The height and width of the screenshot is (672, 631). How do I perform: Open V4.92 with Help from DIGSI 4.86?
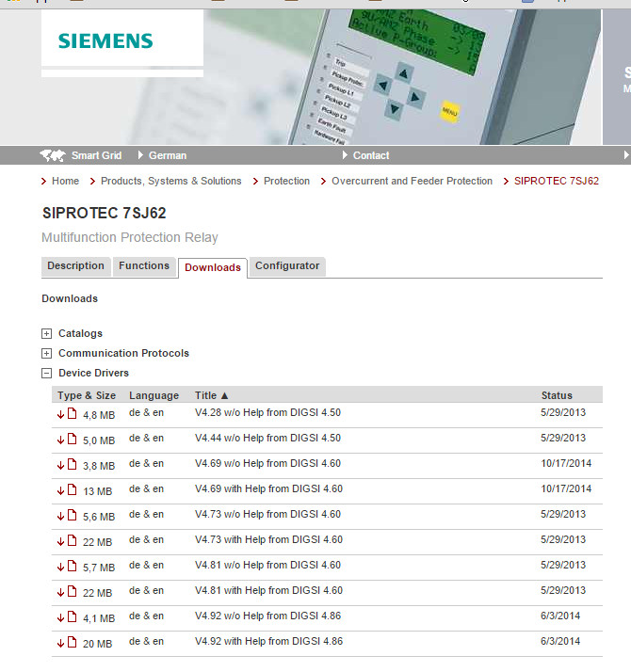point(268,641)
